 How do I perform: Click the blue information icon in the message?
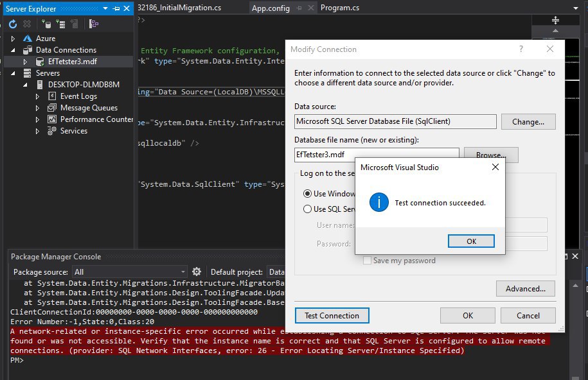(x=379, y=202)
